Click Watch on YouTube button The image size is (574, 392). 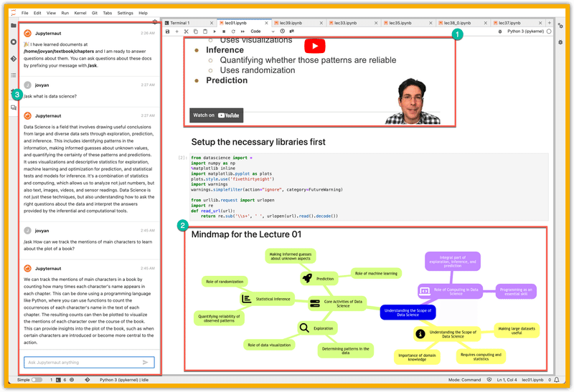click(x=216, y=115)
